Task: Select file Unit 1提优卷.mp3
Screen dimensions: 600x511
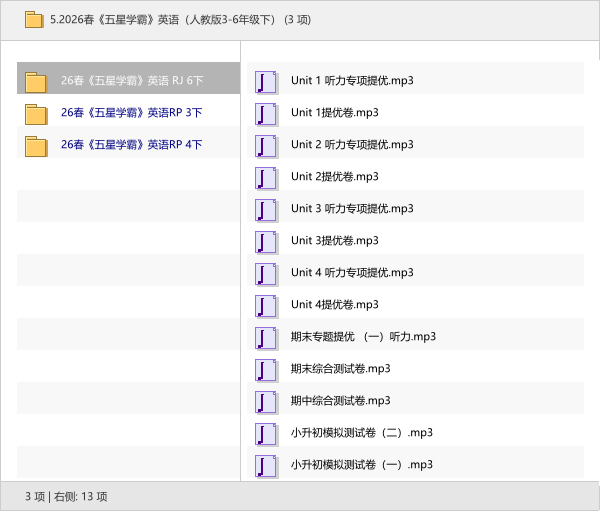Action: (x=334, y=113)
